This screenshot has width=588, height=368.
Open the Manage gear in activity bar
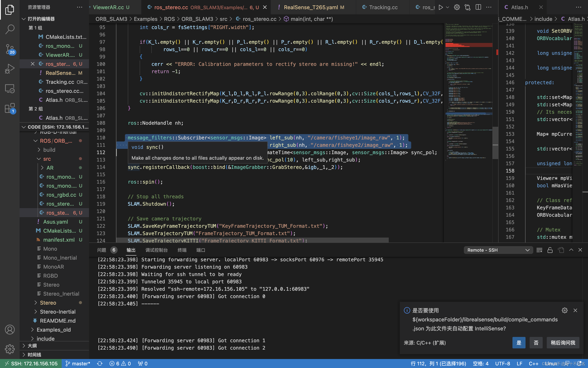coord(10,349)
